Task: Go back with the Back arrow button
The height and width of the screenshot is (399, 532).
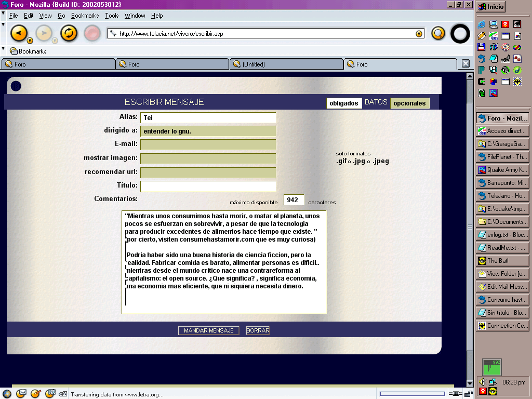Action: tap(18, 33)
